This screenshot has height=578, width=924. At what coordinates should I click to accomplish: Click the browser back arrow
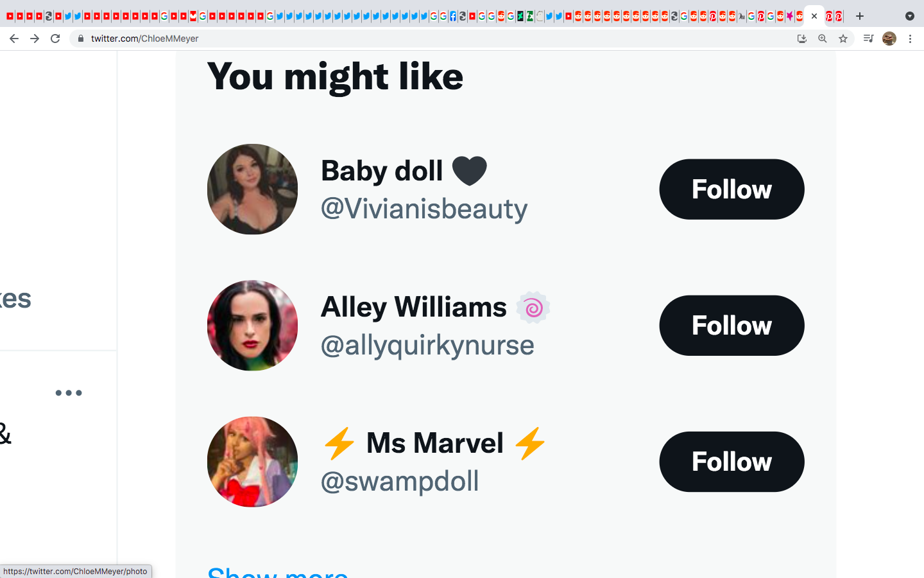pos(14,39)
